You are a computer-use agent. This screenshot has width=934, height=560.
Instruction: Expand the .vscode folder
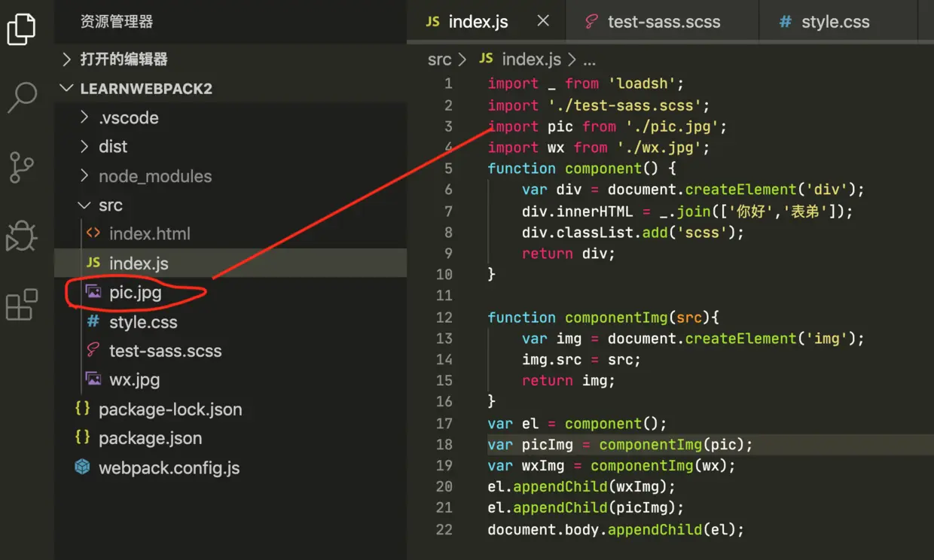click(x=84, y=117)
